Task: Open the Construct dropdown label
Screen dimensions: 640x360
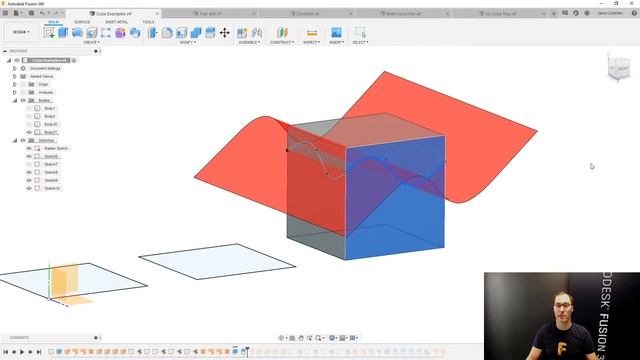Action: (x=282, y=42)
